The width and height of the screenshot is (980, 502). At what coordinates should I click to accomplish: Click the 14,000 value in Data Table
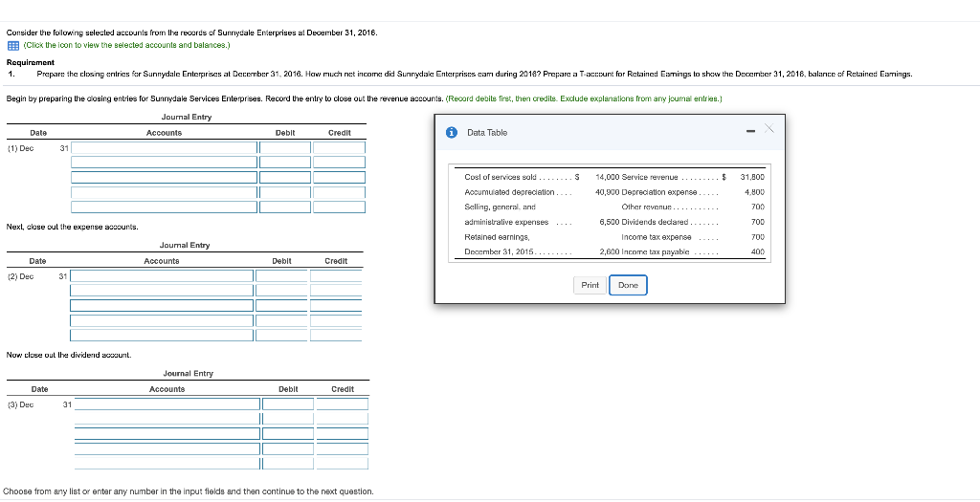pos(608,177)
